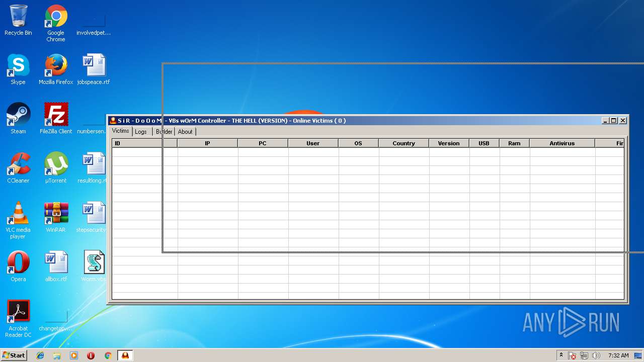Switch to the Logs tab
Image resolution: width=644 pixels, height=362 pixels.
[x=141, y=132]
